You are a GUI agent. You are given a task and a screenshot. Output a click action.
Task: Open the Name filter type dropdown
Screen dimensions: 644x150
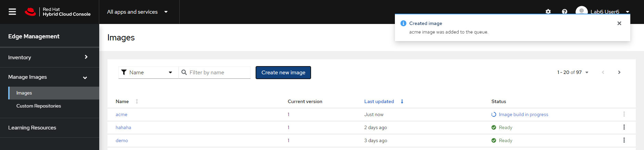[148, 73]
